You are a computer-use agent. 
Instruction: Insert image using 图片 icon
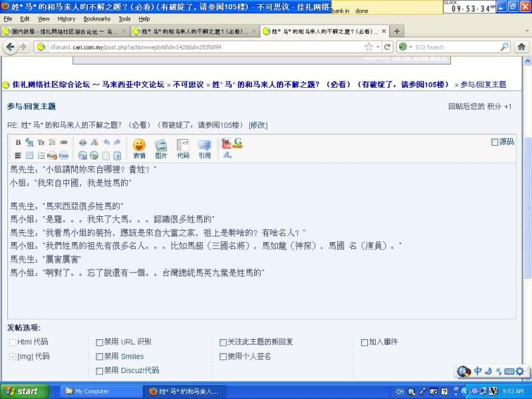tap(161, 148)
